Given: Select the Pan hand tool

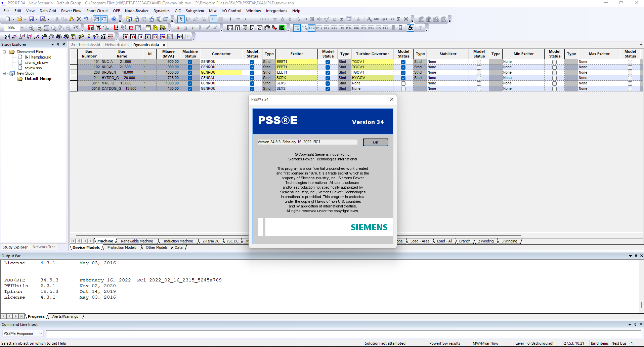Looking at the screenshot, I should click(x=76, y=28).
